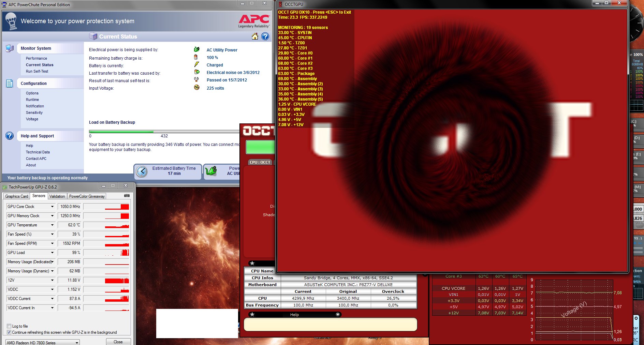Click the self-test icon beside Passed on 15/7/2012
This screenshot has height=345, width=644.
tap(196, 79)
